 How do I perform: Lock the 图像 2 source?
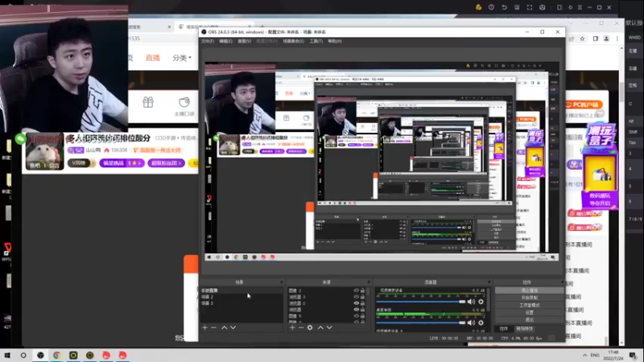362,290
